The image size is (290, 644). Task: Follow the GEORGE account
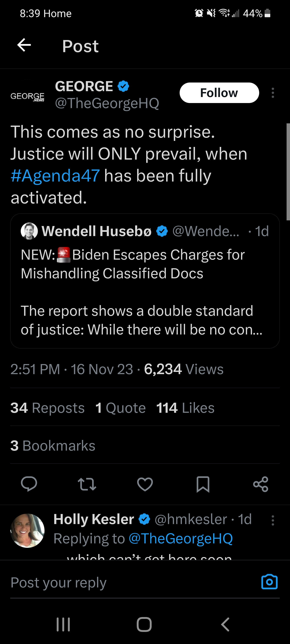coord(219,93)
